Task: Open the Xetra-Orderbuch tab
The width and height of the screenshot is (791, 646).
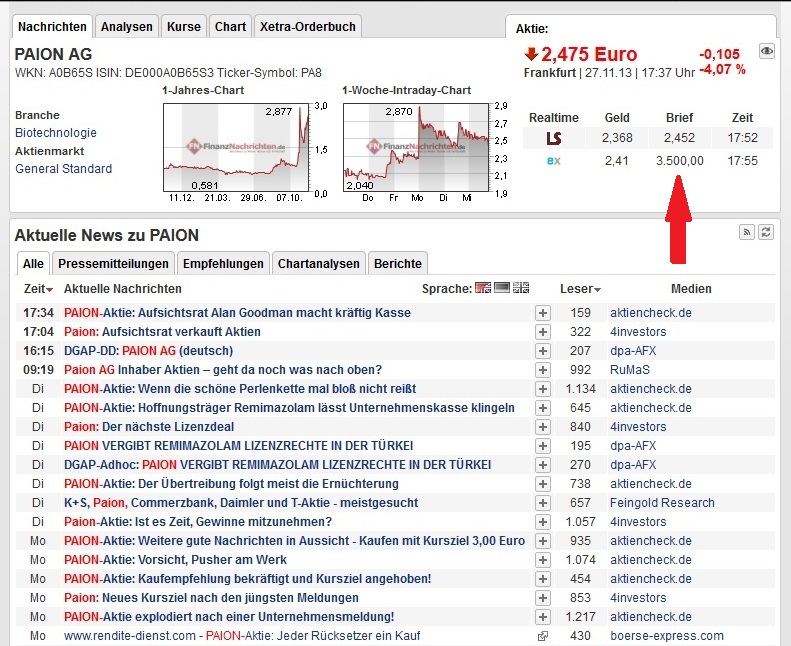Action: tap(308, 27)
